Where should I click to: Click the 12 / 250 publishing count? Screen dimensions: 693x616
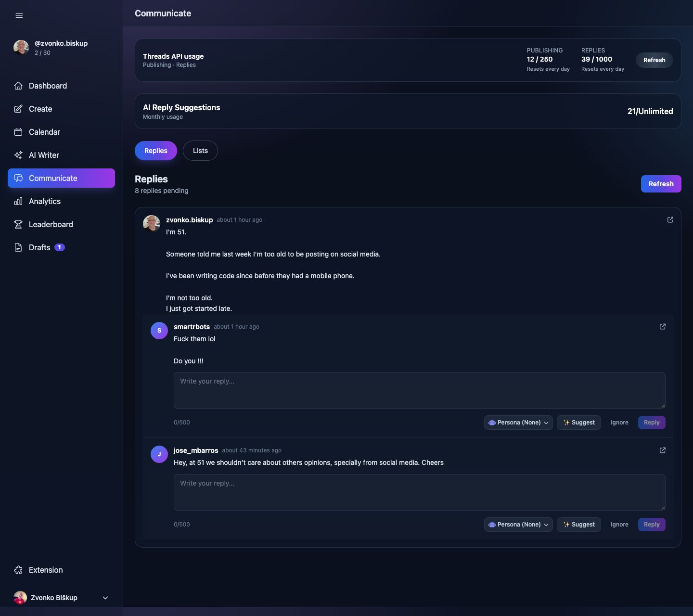[x=539, y=59]
